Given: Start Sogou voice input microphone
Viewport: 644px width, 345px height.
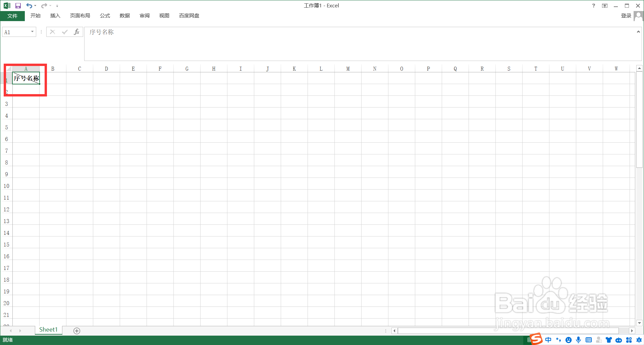Looking at the screenshot, I should [x=579, y=340].
